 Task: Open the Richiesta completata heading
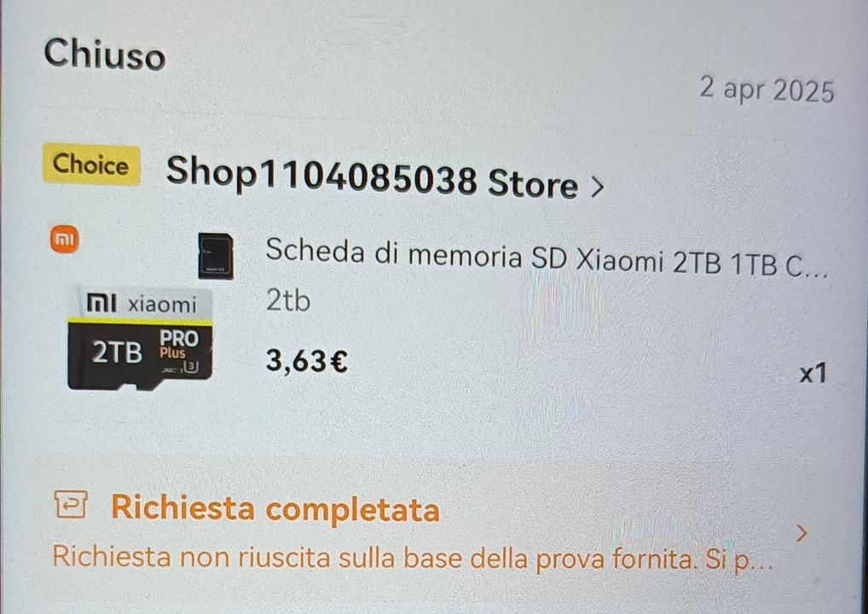point(275,507)
